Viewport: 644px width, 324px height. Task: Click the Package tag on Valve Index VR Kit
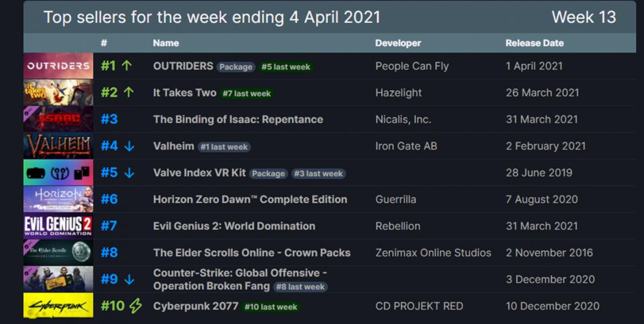click(x=268, y=173)
